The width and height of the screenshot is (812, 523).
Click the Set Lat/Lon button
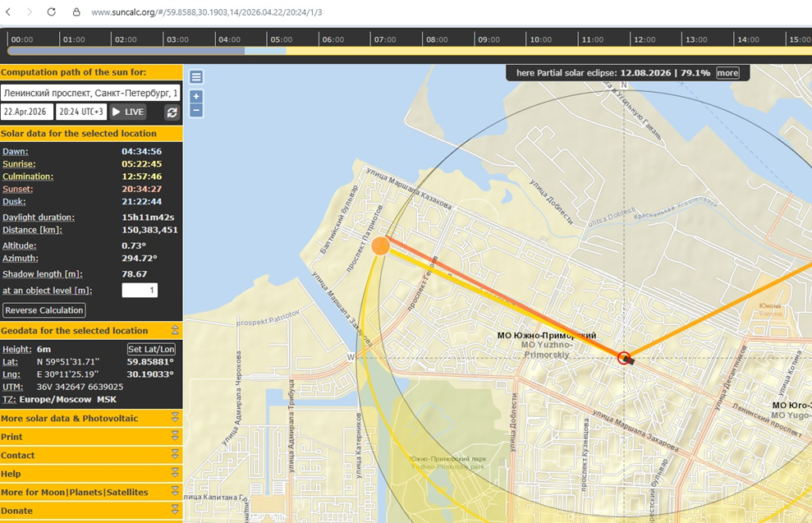151,349
